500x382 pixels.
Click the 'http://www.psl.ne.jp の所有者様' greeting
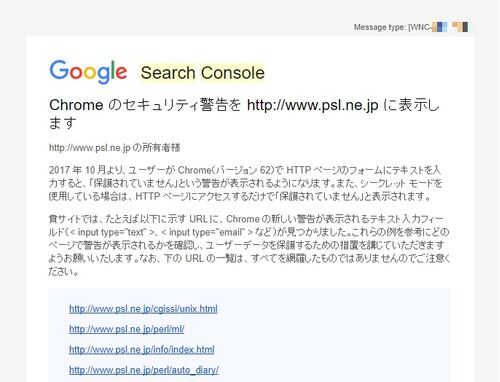point(115,148)
